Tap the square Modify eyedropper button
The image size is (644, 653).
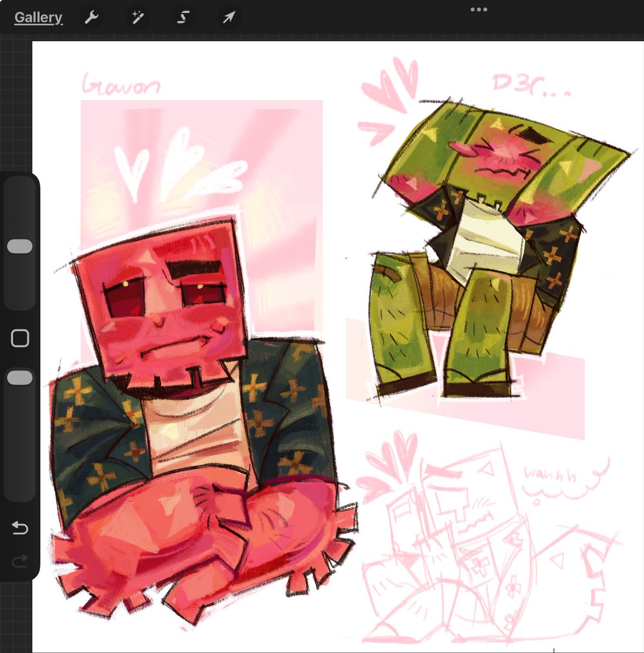point(20,338)
